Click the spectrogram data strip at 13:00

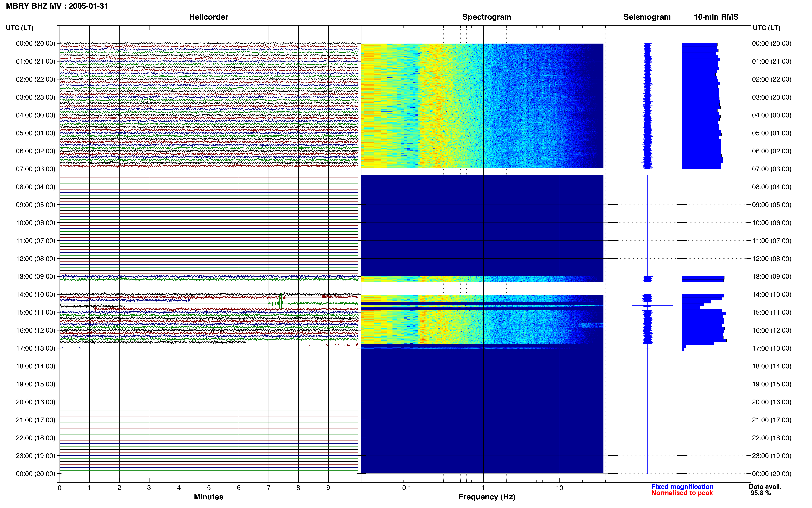click(x=482, y=279)
